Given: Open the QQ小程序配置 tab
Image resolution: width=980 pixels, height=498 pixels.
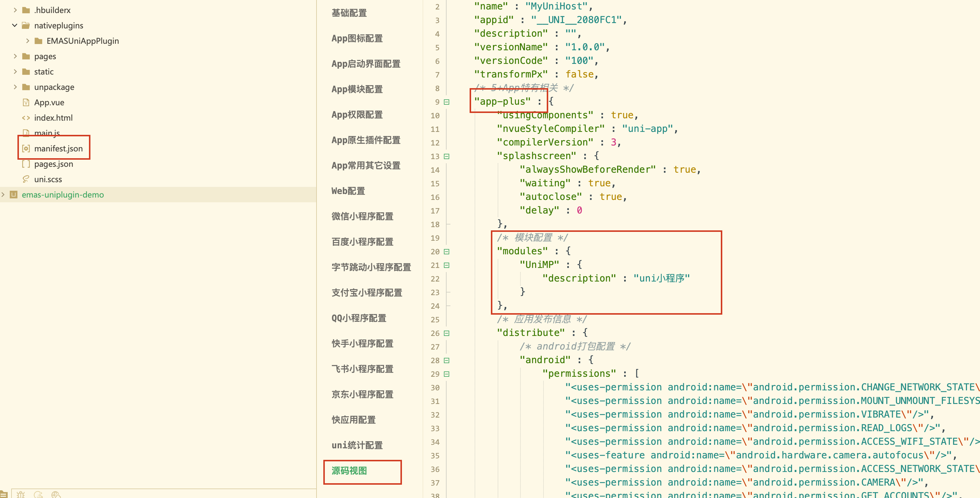Looking at the screenshot, I should (359, 318).
